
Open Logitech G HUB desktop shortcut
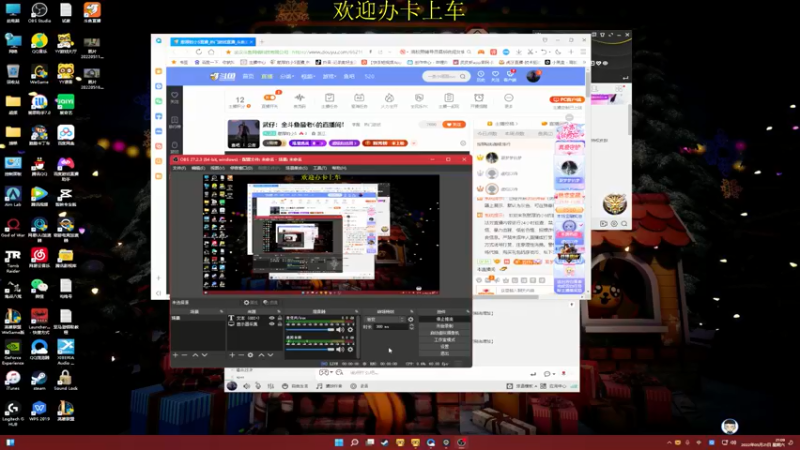(13, 413)
